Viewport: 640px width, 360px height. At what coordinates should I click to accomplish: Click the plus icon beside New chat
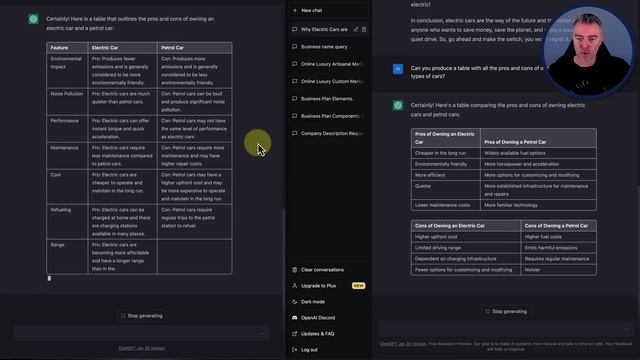click(x=295, y=10)
